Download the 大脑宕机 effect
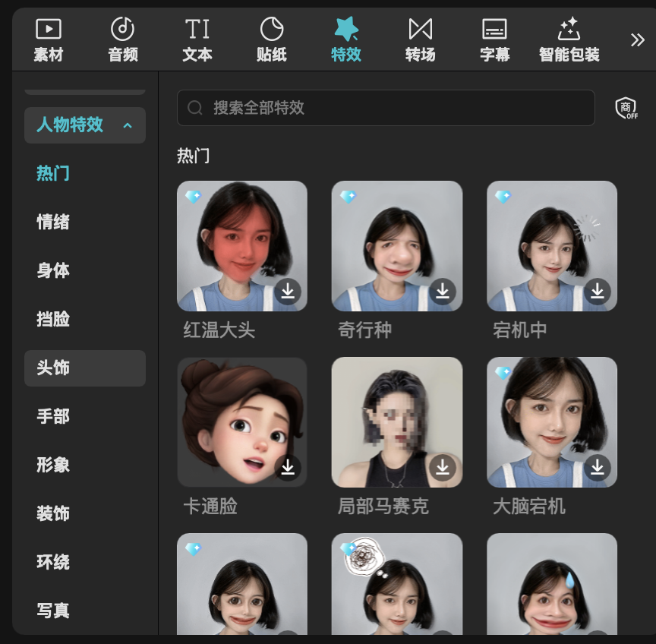 598,467
